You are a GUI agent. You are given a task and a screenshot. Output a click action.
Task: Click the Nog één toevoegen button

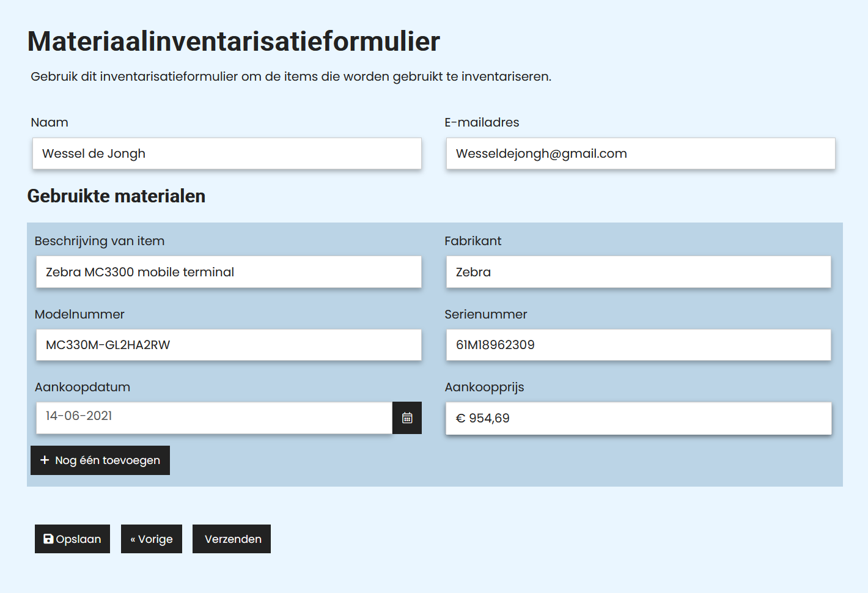[x=100, y=460]
